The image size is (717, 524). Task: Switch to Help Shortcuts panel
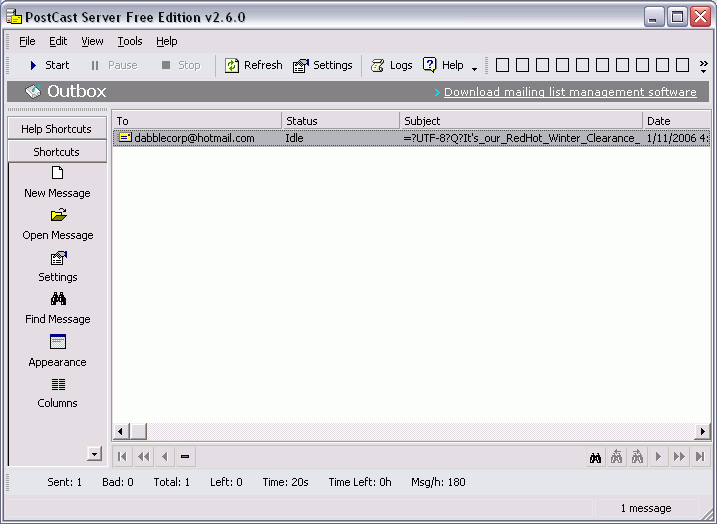click(x=57, y=129)
